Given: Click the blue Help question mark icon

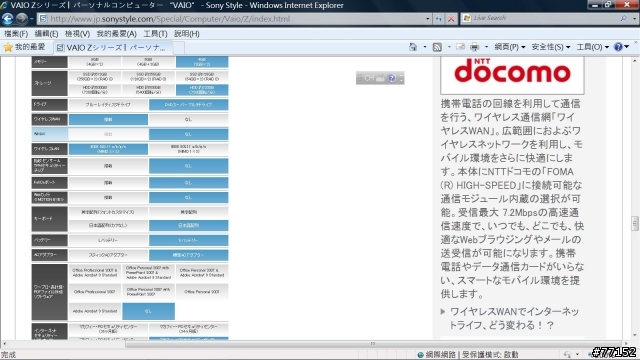Looking at the screenshot, I should tap(618, 47).
